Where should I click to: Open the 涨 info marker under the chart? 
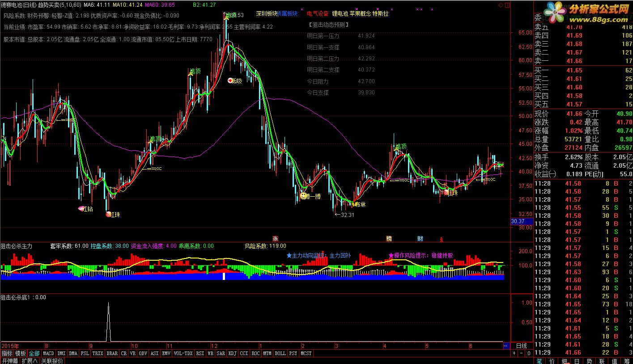click(x=275, y=238)
